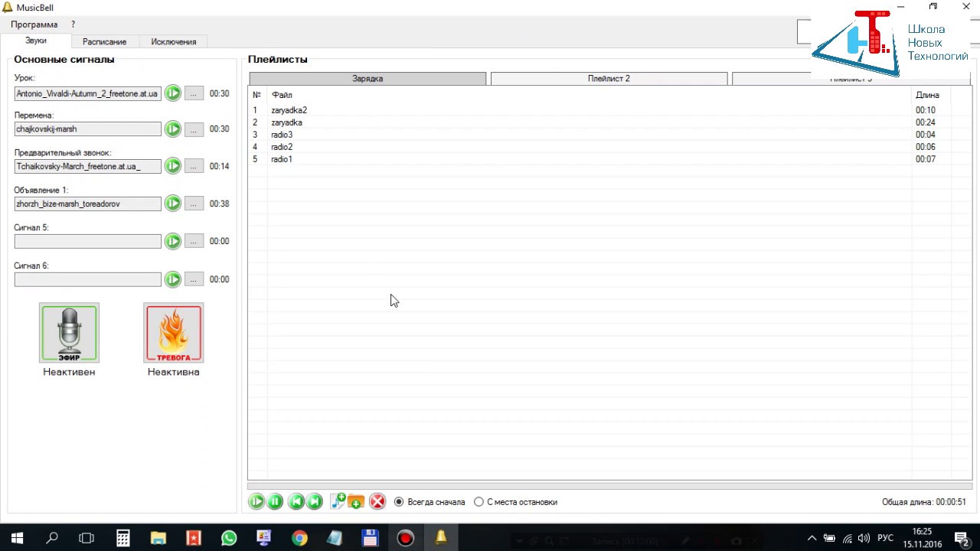This screenshot has height=551, width=980.
Task: Open Windows Start menu
Action: pos(17,538)
